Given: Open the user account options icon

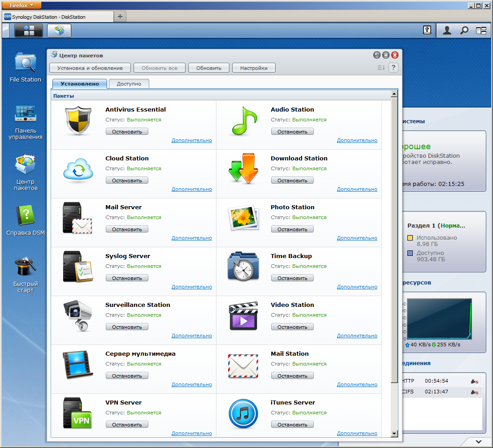Looking at the screenshot, I should point(447,30).
